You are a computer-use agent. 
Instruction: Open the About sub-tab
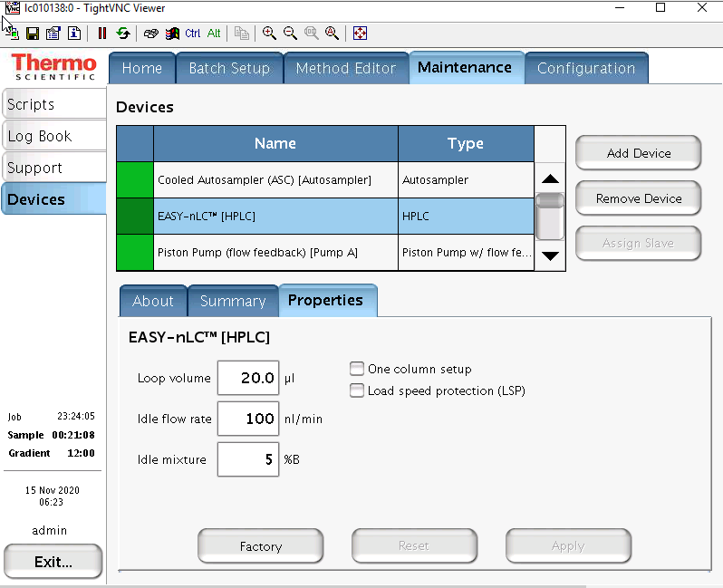[x=153, y=301]
